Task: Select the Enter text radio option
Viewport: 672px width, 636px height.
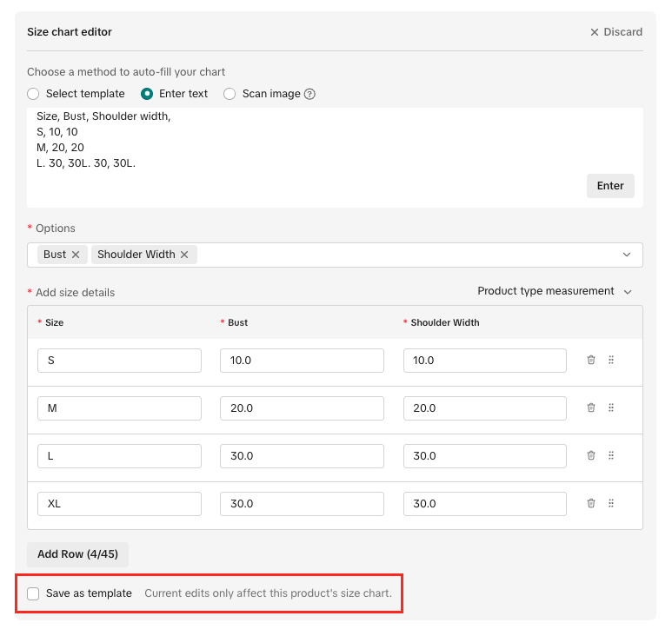Action: click(x=147, y=94)
